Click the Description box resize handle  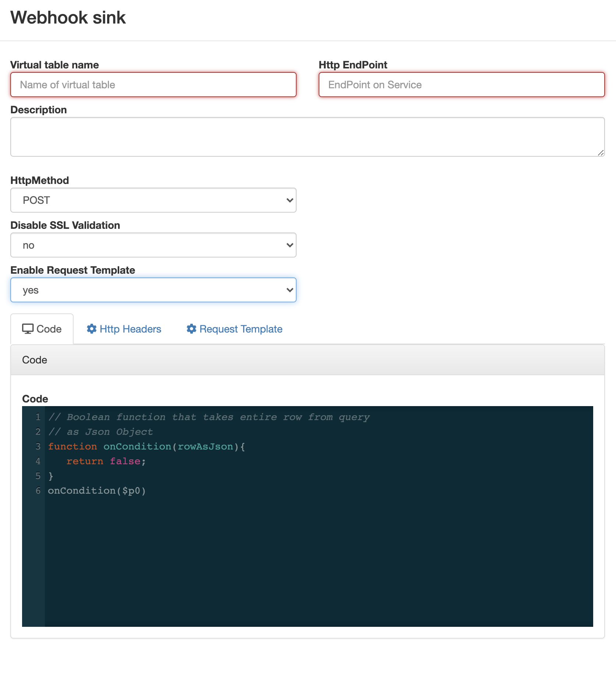(601, 153)
